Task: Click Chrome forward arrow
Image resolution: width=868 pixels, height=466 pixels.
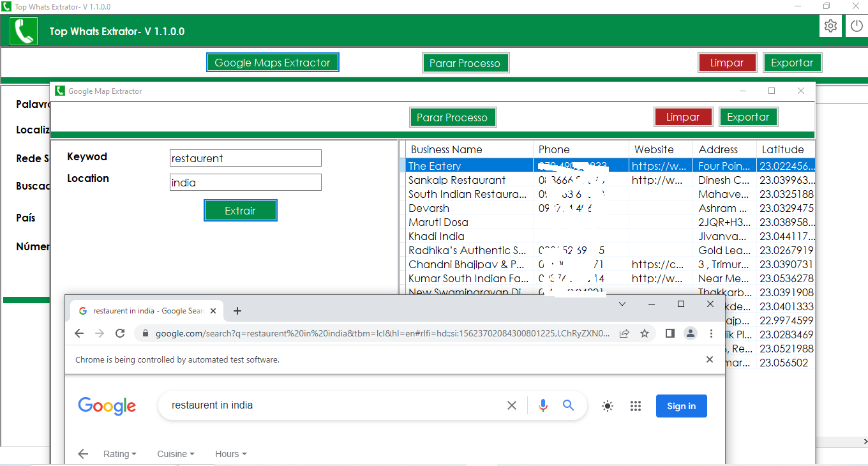Action: (x=100, y=333)
